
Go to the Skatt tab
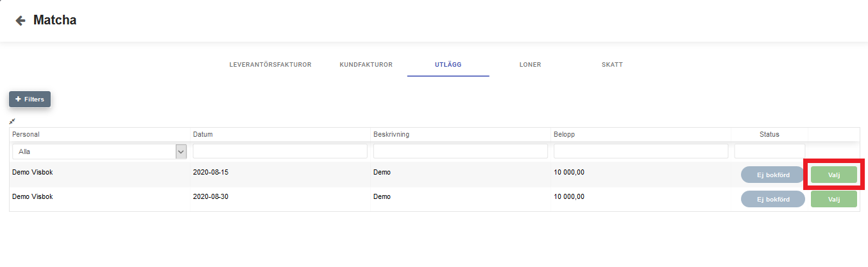point(612,65)
